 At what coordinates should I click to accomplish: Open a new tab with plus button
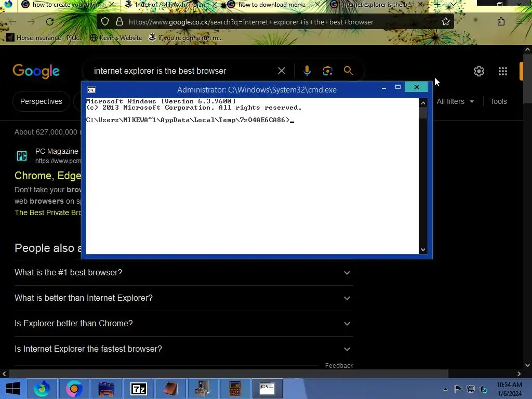click(x=437, y=4)
